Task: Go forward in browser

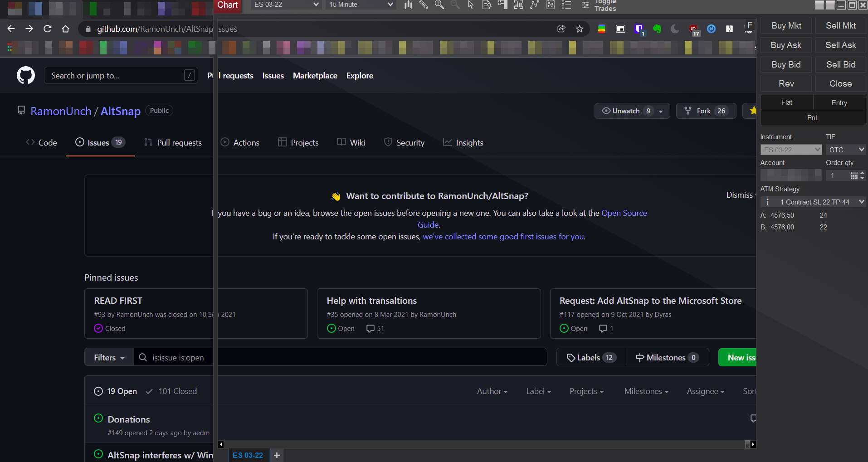Action: point(29,29)
